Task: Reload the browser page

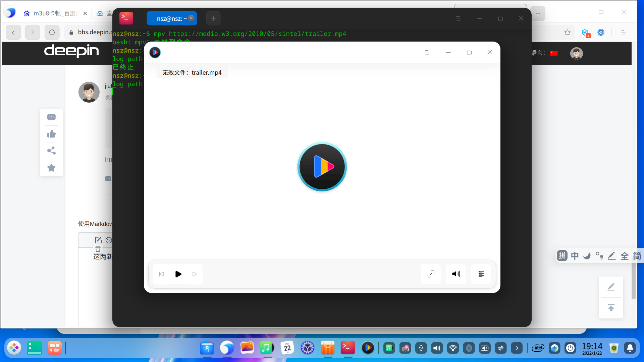Action: point(52,33)
